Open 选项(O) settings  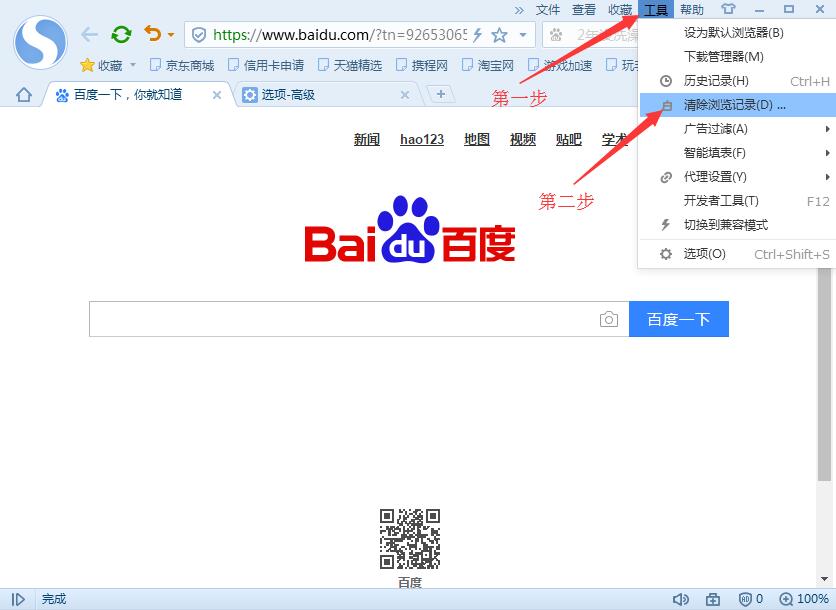[737, 254]
